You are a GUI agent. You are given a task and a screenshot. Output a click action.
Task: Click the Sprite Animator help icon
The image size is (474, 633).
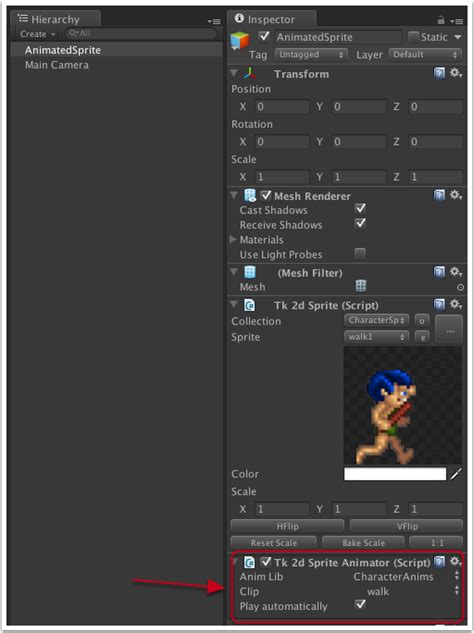coord(439,562)
